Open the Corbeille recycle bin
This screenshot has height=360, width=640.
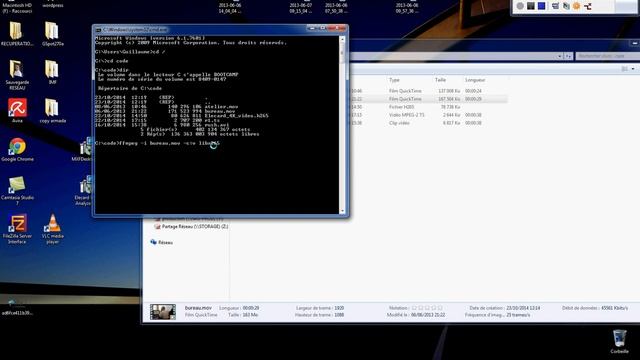619,341
